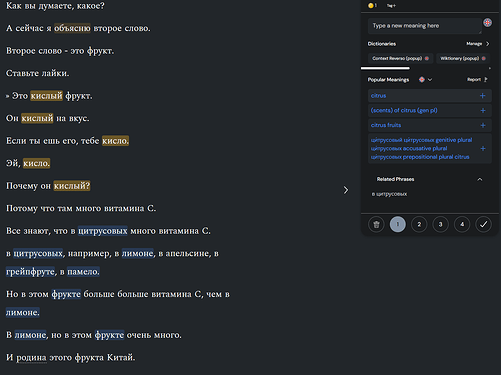The width and height of the screenshot is (501, 375).
Task: Click the word 'Китай'
Action: (x=121, y=358)
